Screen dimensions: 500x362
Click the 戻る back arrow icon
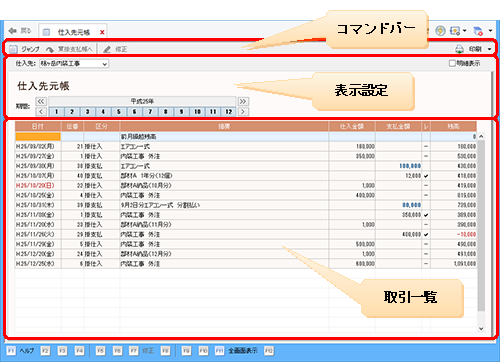coord(13,31)
